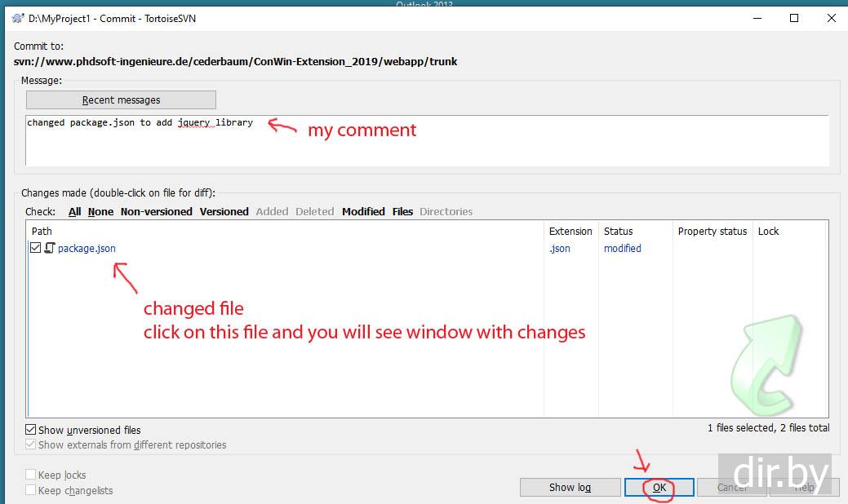Click the TortoiseSVN title bar icon

(x=18, y=19)
